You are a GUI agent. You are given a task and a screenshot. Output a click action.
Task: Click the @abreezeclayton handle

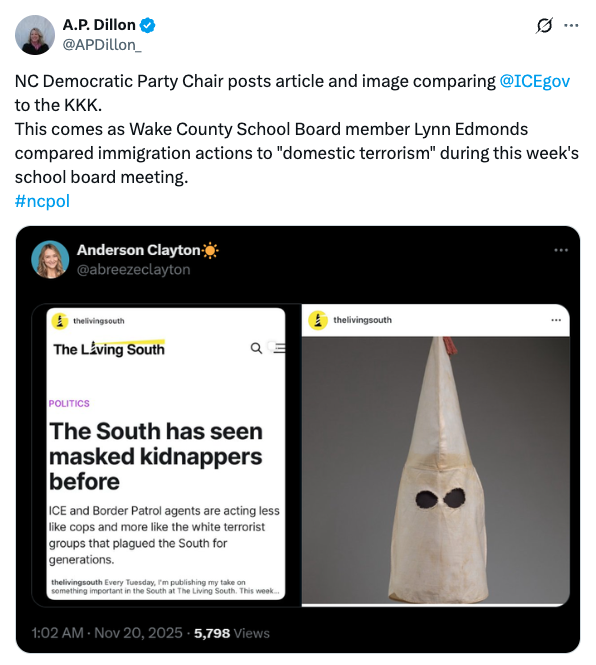133,269
